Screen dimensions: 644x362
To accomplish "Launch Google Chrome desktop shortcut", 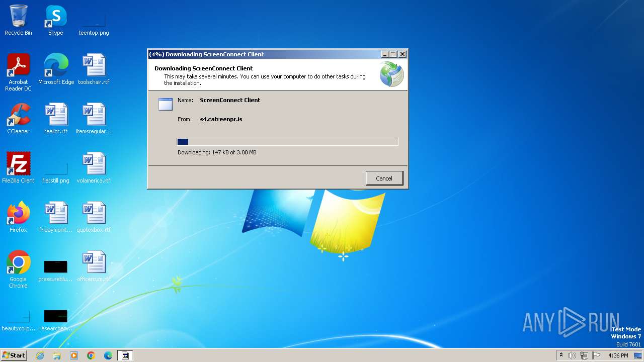I will point(18,269).
